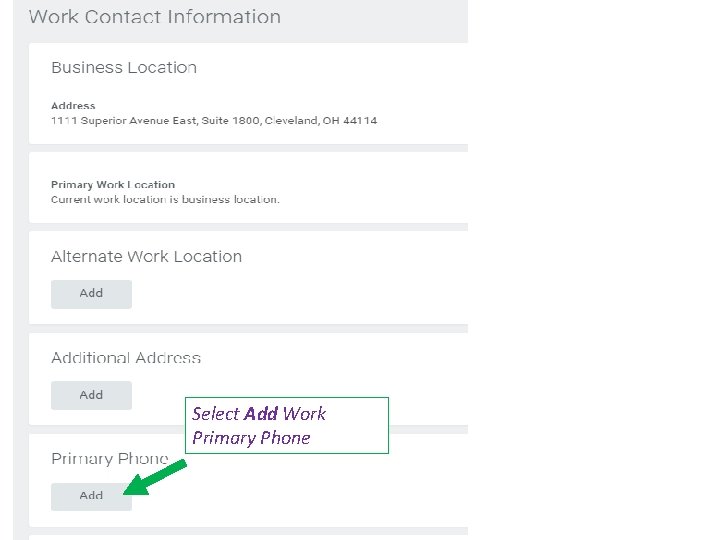Click the Alternate Work Location heading
The height and width of the screenshot is (540, 720).
(x=146, y=257)
